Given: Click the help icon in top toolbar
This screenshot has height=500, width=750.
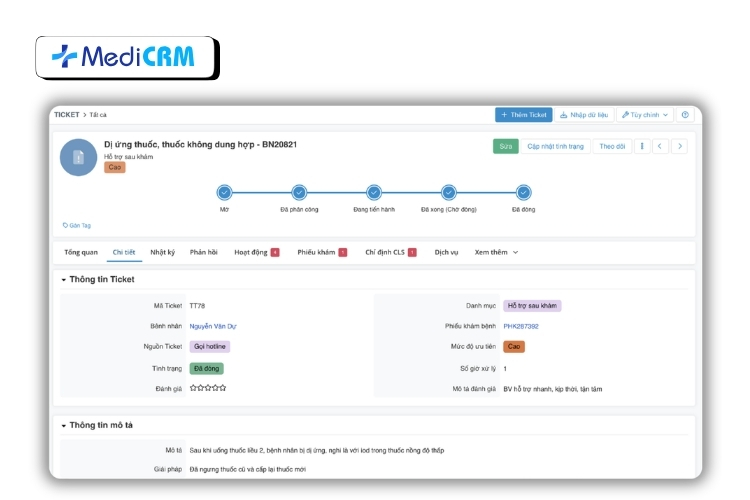Looking at the screenshot, I should pos(685,115).
